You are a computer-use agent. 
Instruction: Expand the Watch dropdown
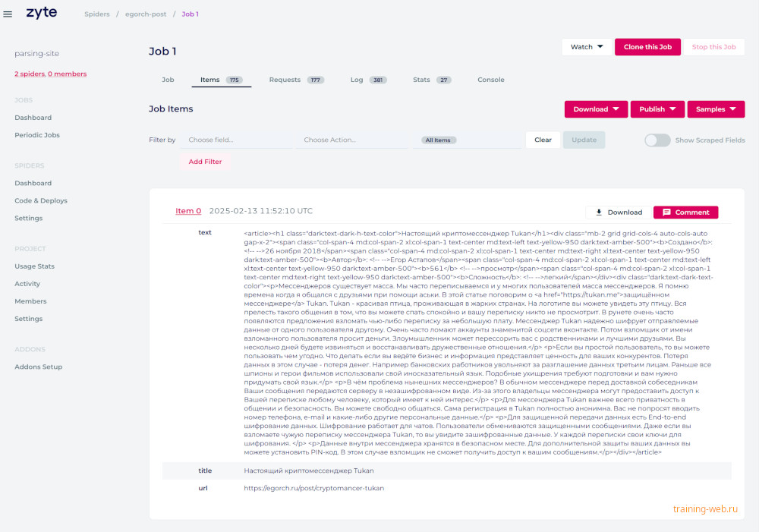pos(587,47)
